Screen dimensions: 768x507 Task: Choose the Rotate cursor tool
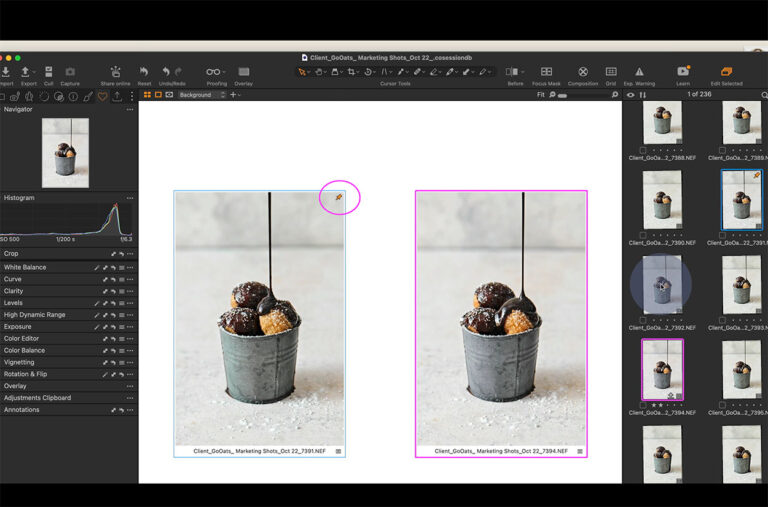click(368, 72)
